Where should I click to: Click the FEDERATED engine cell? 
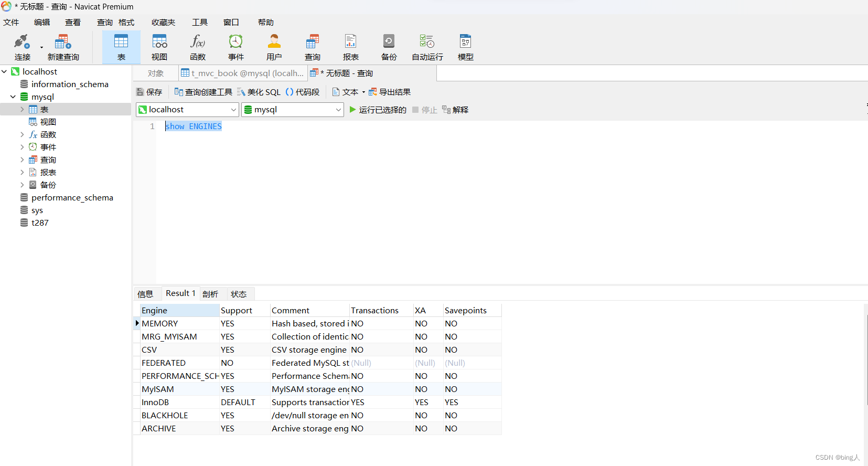coord(179,363)
